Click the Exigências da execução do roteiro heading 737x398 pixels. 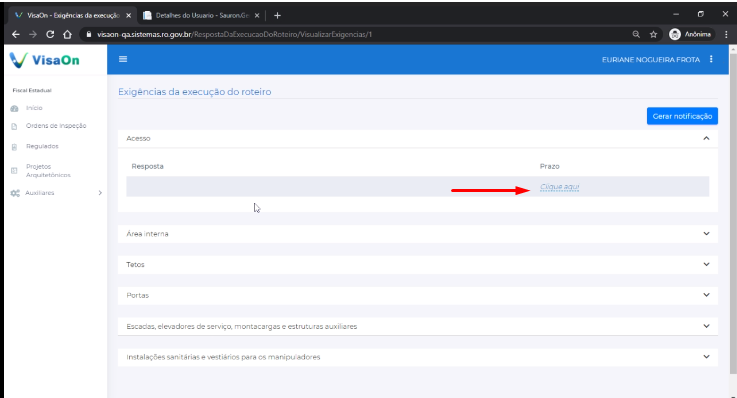[x=195, y=92]
